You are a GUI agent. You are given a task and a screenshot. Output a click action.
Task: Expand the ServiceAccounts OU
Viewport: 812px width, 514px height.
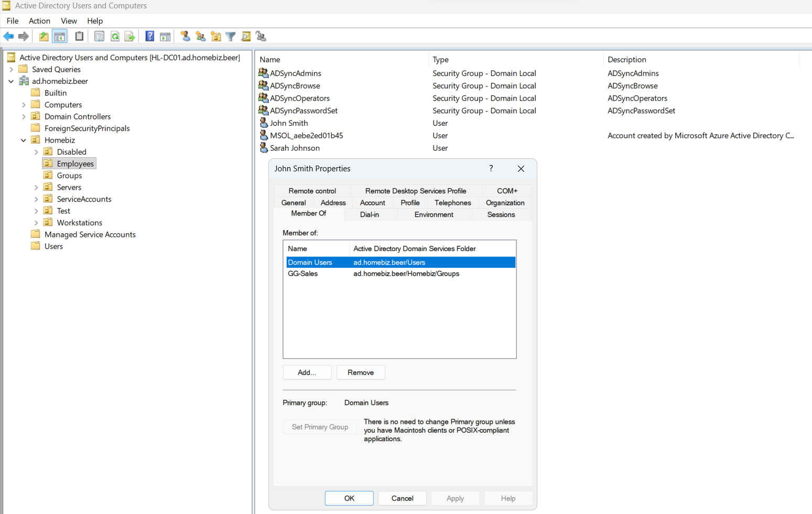(36, 199)
